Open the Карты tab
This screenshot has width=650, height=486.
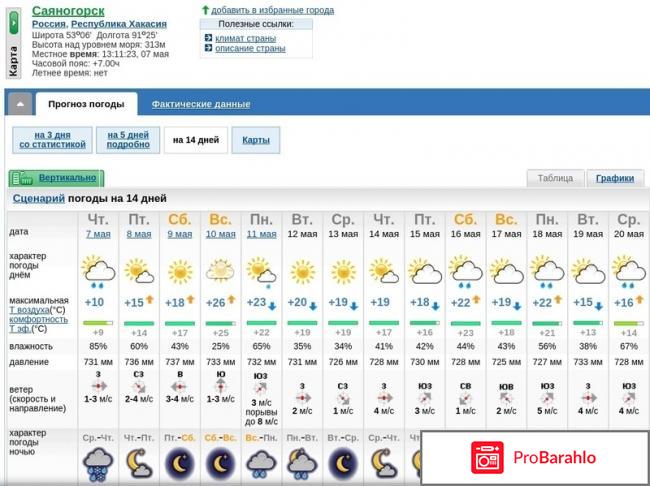(256, 140)
